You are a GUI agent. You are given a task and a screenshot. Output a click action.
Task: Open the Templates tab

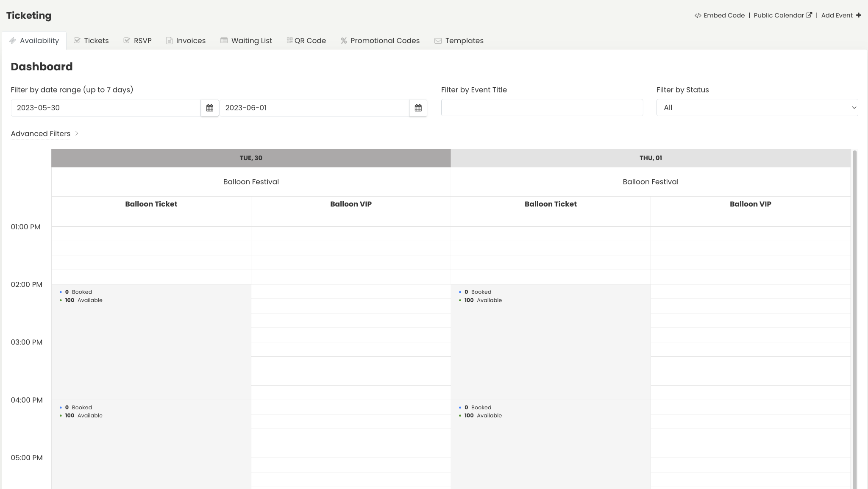pyautogui.click(x=459, y=41)
